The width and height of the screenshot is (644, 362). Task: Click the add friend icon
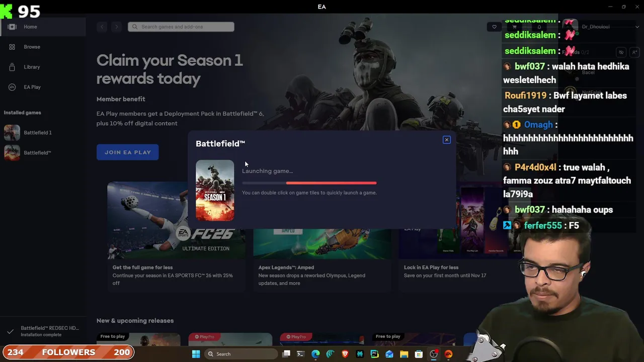634,52
